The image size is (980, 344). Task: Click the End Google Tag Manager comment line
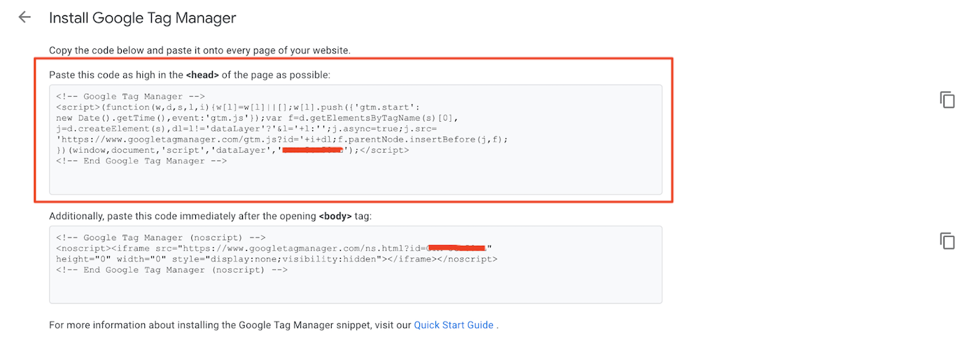pos(141,160)
